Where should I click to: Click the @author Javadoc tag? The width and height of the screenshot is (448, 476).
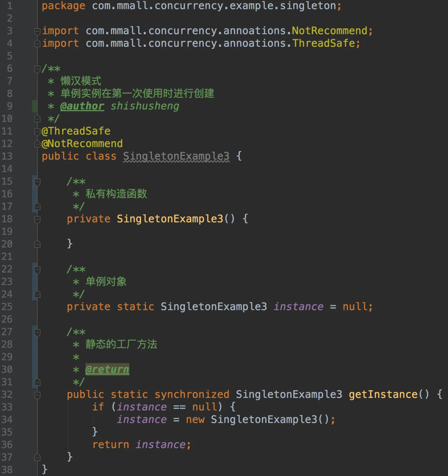tap(82, 106)
